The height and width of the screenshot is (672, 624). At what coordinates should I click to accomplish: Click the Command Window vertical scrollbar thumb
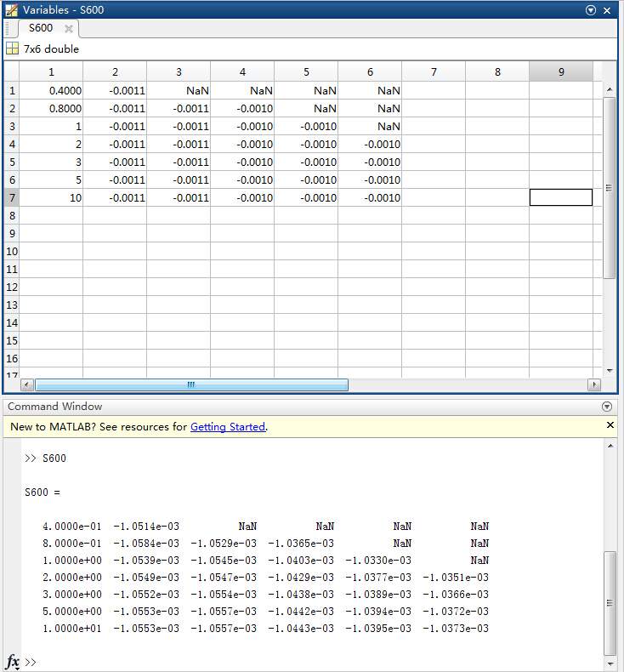(610, 603)
